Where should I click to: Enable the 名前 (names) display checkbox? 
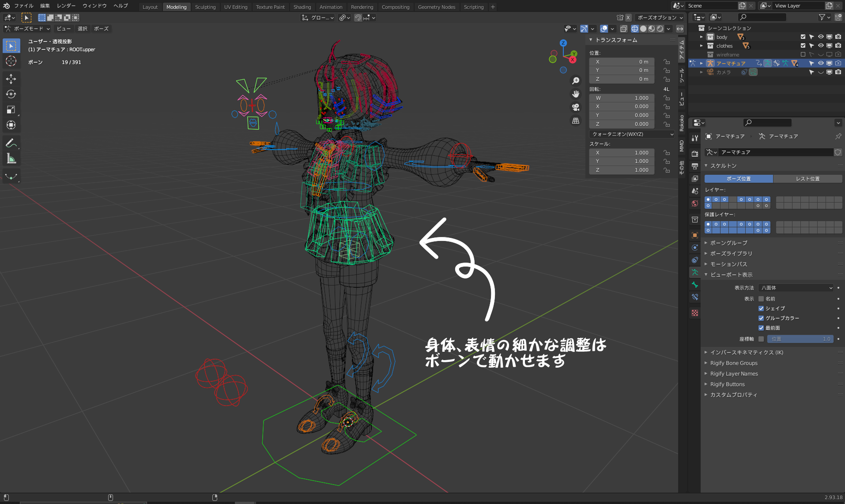(x=761, y=299)
